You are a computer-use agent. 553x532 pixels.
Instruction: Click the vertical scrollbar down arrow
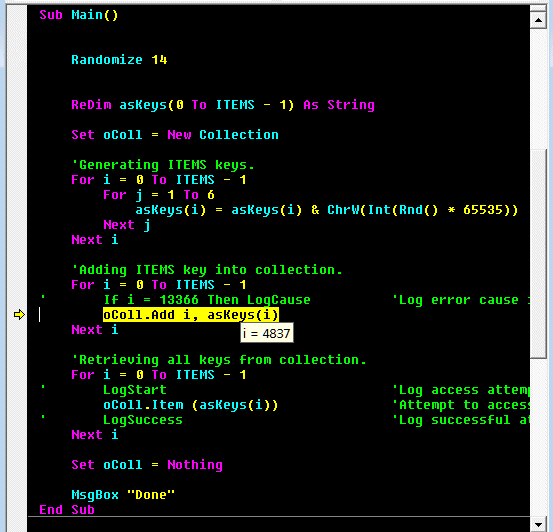538,524
